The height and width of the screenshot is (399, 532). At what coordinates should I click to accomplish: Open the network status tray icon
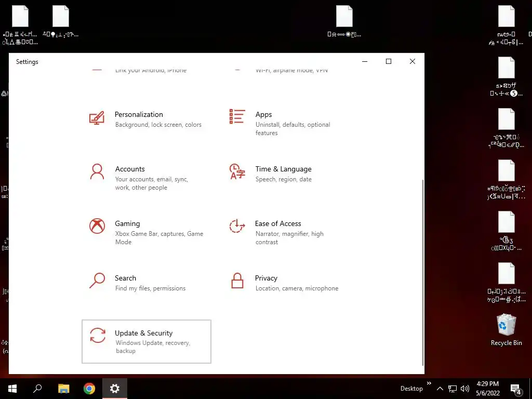[x=453, y=389]
